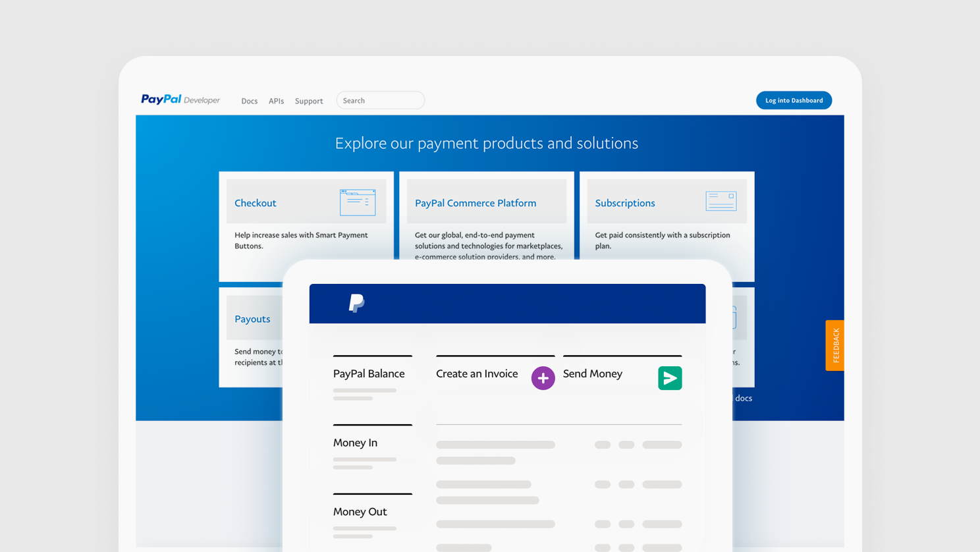
Task: Click the Search input field
Action: (x=381, y=100)
